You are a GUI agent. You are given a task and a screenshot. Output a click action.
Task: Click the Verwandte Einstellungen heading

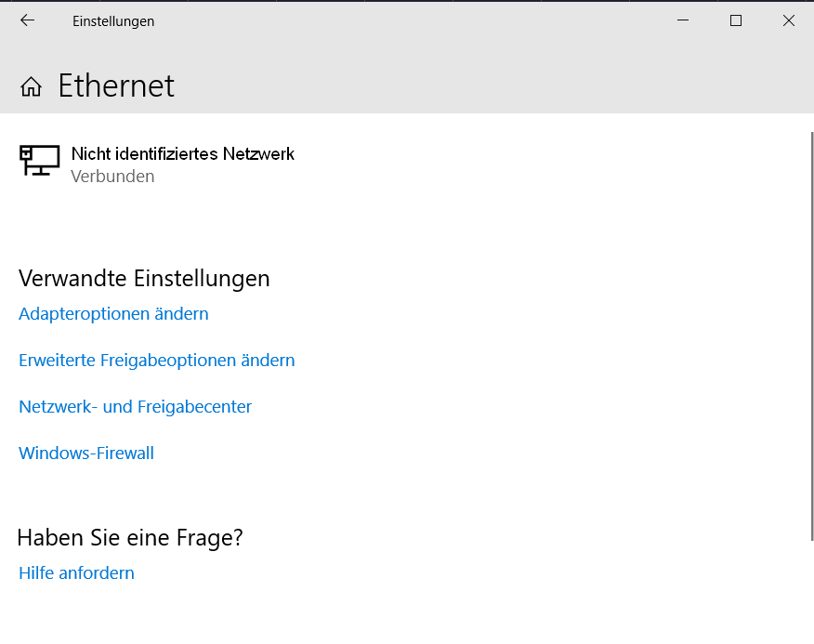click(144, 279)
